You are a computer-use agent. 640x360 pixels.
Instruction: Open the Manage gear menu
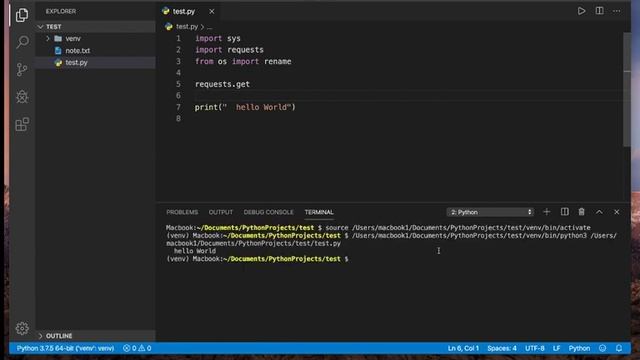pyautogui.click(x=22, y=328)
